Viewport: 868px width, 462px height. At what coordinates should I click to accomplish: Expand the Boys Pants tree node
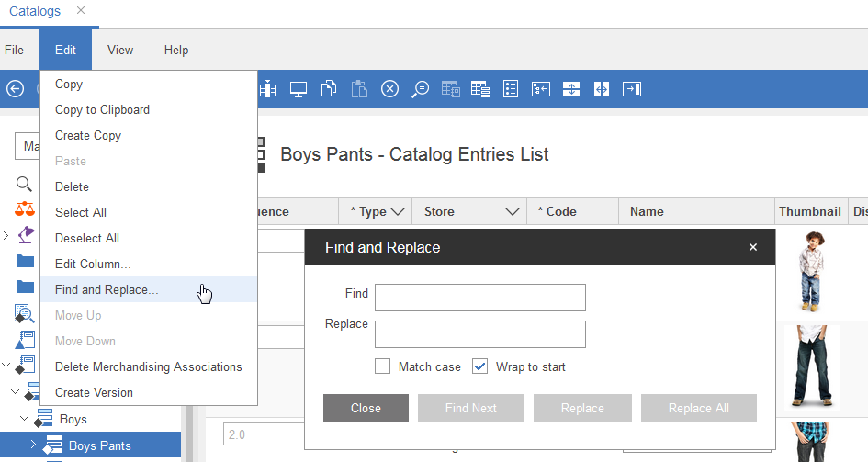tap(34, 445)
